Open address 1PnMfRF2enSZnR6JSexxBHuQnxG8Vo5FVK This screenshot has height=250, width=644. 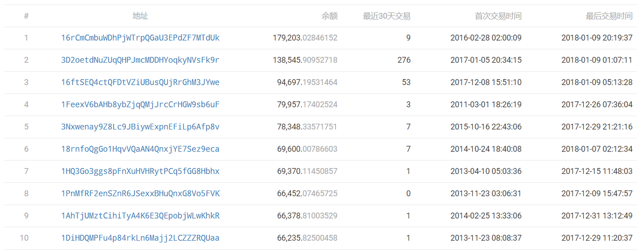coord(140,194)
